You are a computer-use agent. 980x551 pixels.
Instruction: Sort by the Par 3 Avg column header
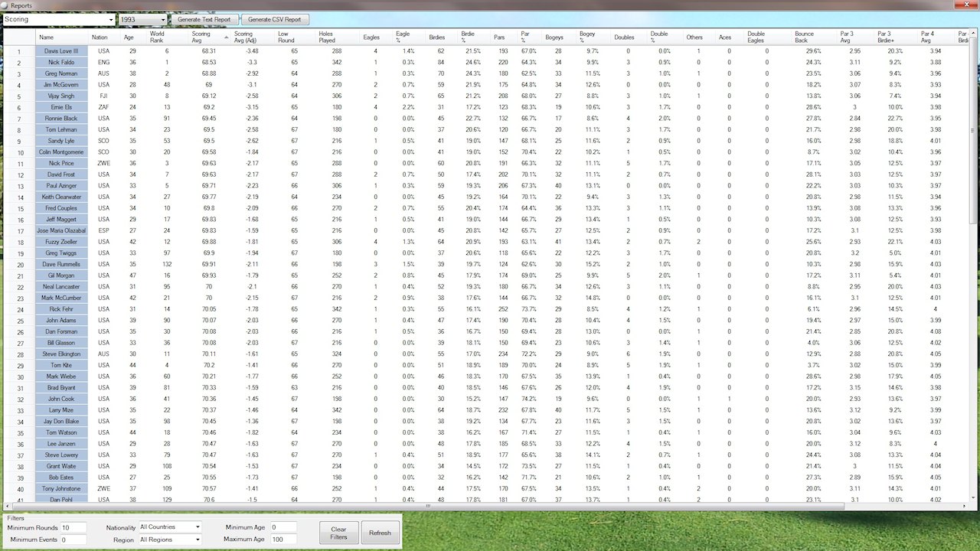855,37
